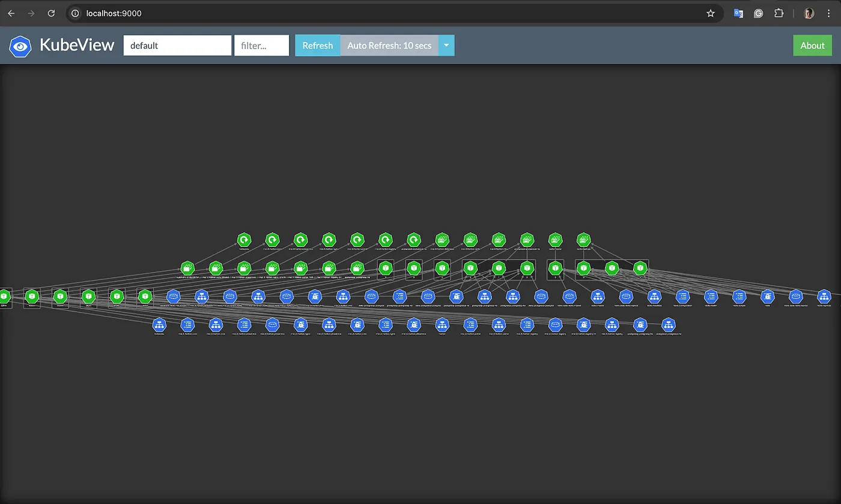
Task: Click the harbor-database service node
Action: [201, 296]
